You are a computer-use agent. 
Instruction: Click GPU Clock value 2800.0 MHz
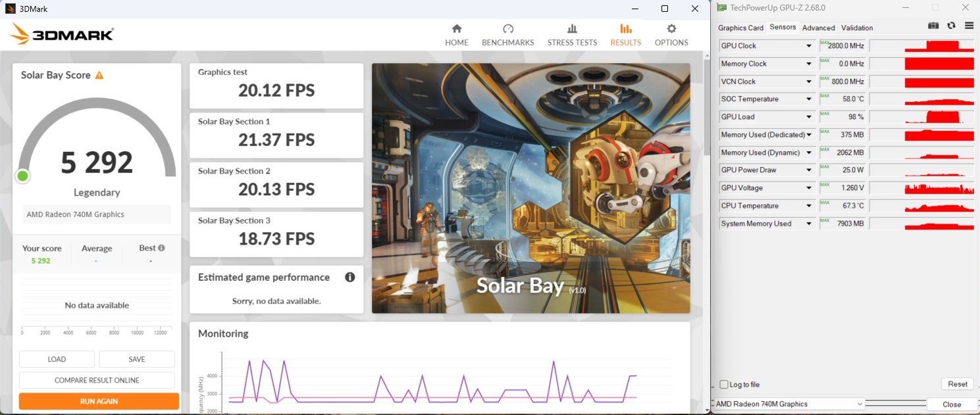[x=842, y=46]
